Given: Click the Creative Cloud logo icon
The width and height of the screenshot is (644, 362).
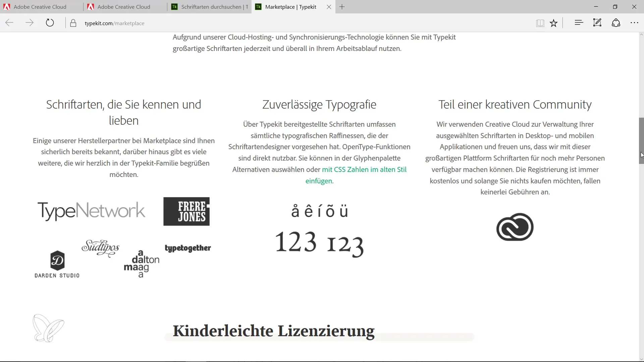Looking at the screenshot, I should [515, 227].
